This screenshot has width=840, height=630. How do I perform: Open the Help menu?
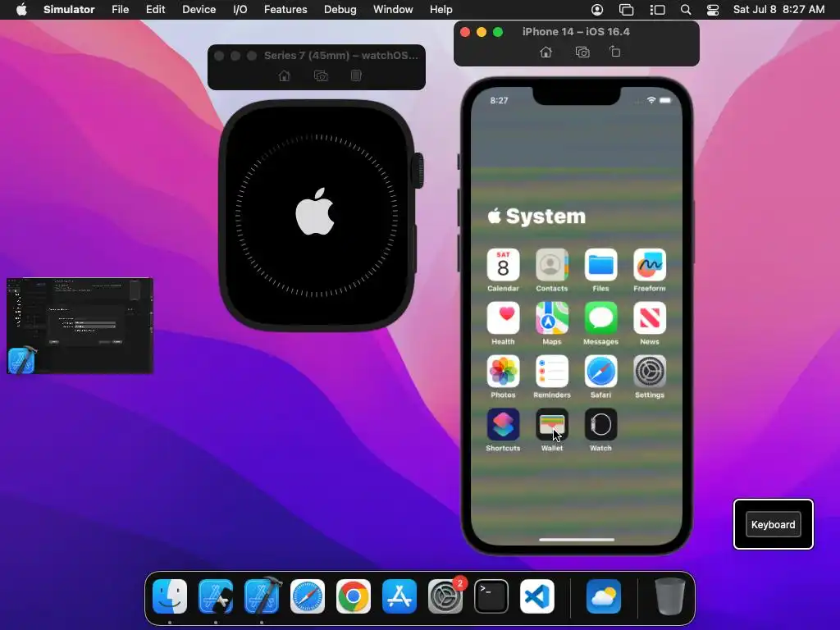point(441,10)
